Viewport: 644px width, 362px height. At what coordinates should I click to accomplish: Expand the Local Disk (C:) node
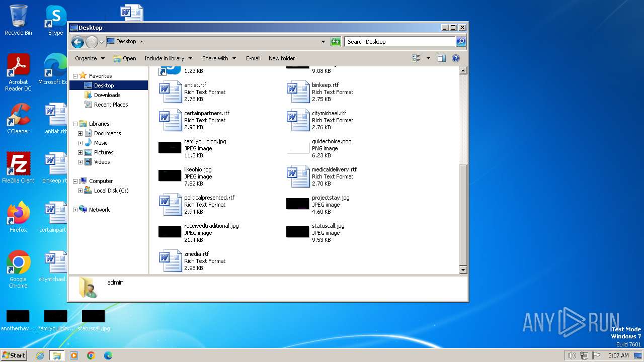(x=80, y=191)
